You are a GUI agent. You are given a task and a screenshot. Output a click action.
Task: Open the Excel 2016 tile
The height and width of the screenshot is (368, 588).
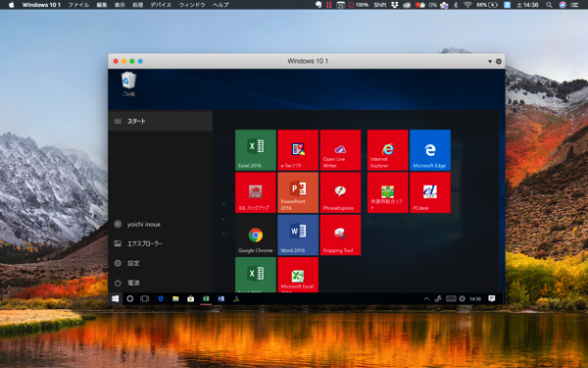pyautogui.click(x=256, y=150)
